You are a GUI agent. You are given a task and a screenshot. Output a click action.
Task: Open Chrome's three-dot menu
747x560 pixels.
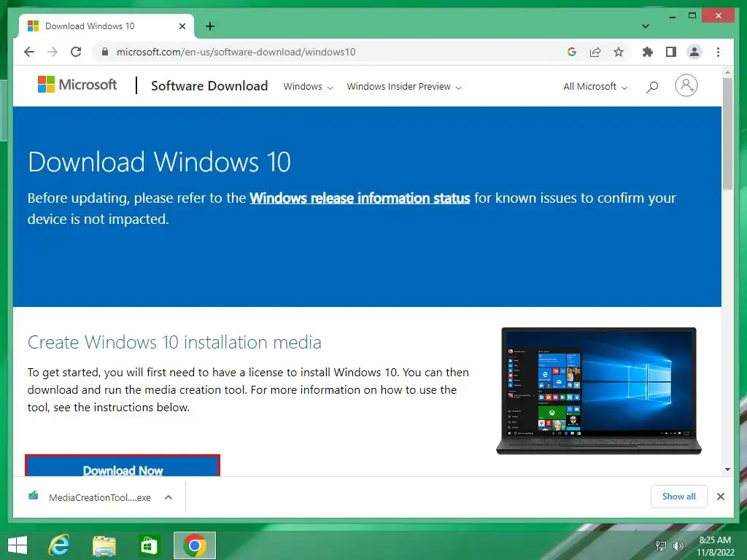(718, 52)
